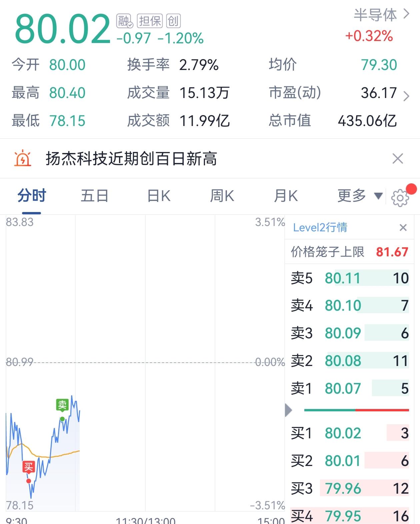Read 扬杰科技近期创百日新高 news

pyautogui.click(x=131, y=159)
